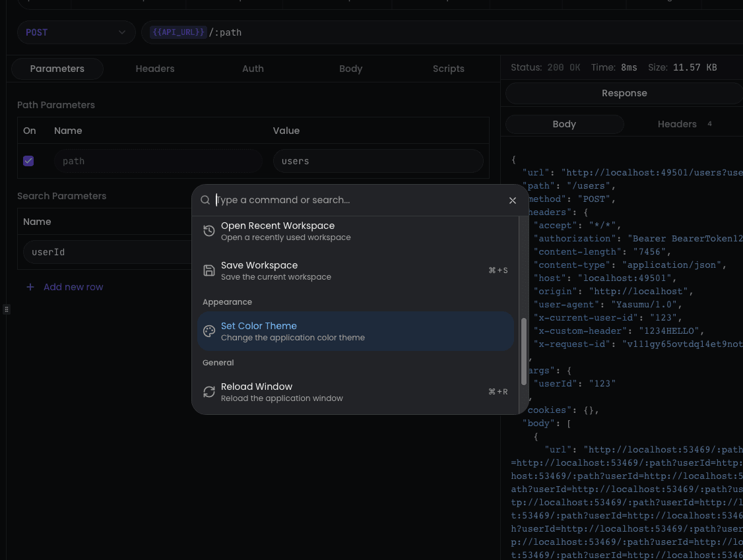Click the clock icon beside Open Recent Workspace

[209, 230]
